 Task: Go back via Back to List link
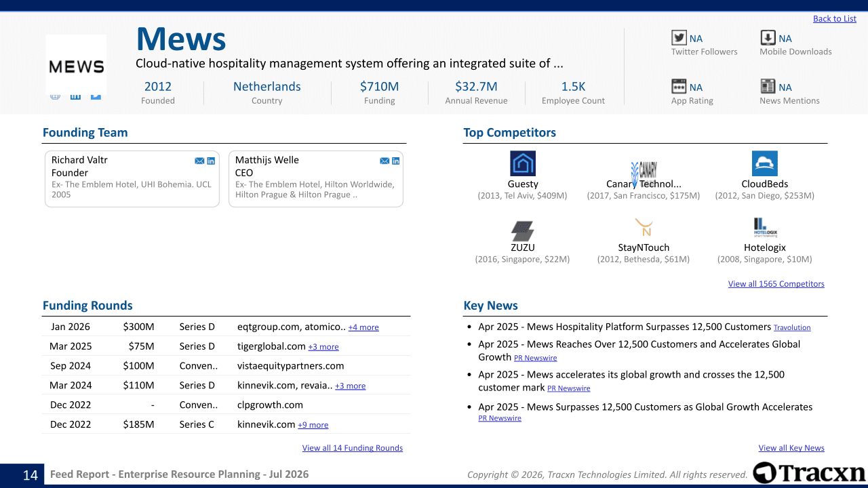pos(835,18)
